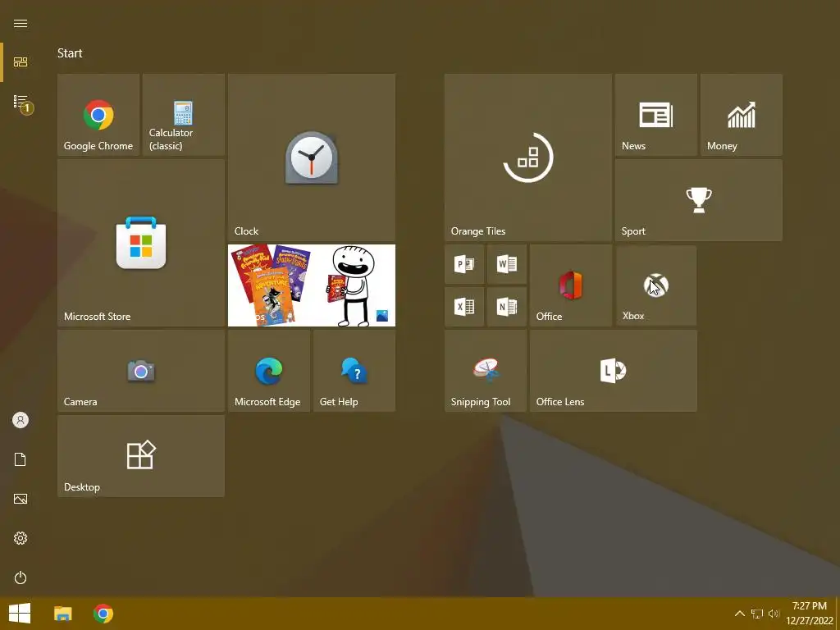Open File Explorer from the taskbar
The height and width of the screenshot is (630, 840).
click(62, 614)
